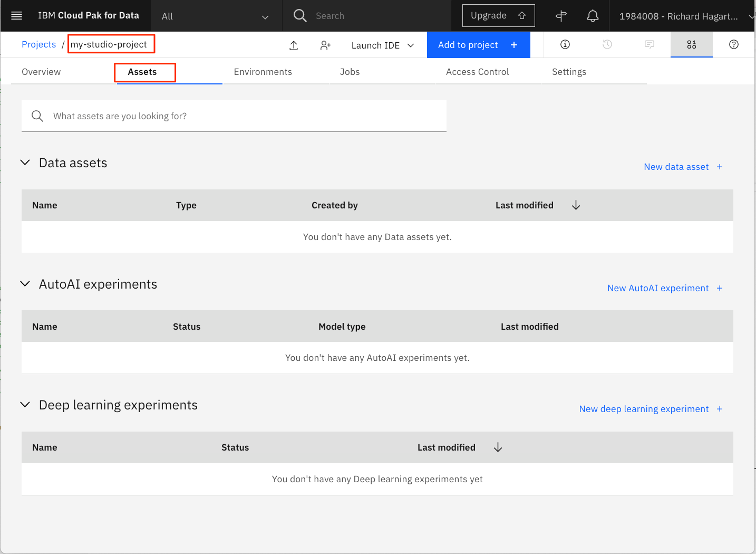Image resolution: width=756 pixels, height=554 pixels.
Task: Open the version history icon
Action: [607, 44]
